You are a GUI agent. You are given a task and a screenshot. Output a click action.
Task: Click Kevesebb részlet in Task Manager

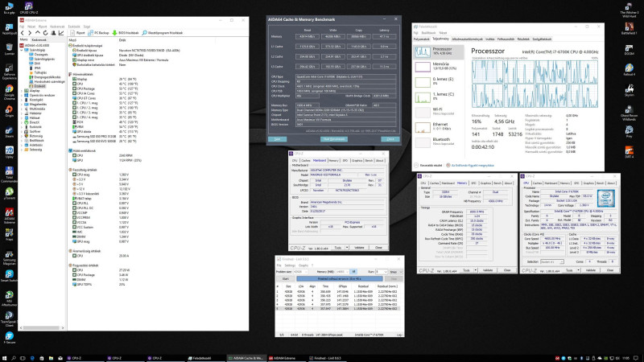click(x=428, y=166)
